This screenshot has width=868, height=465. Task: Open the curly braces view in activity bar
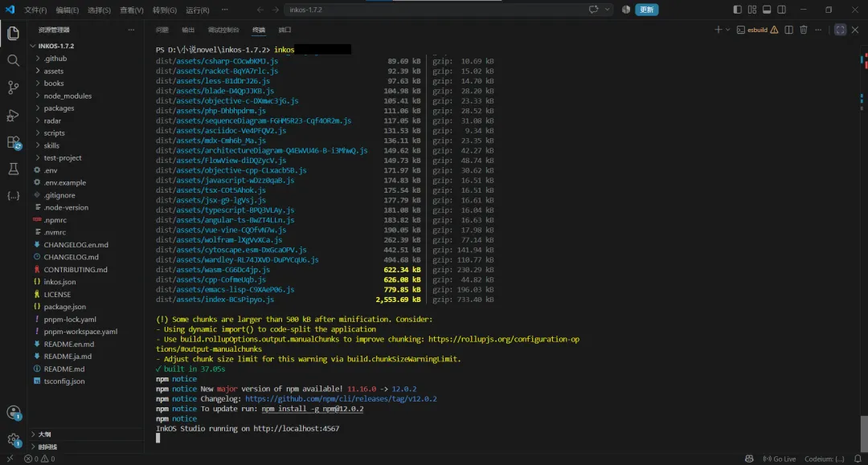click(x=14, y=196)
